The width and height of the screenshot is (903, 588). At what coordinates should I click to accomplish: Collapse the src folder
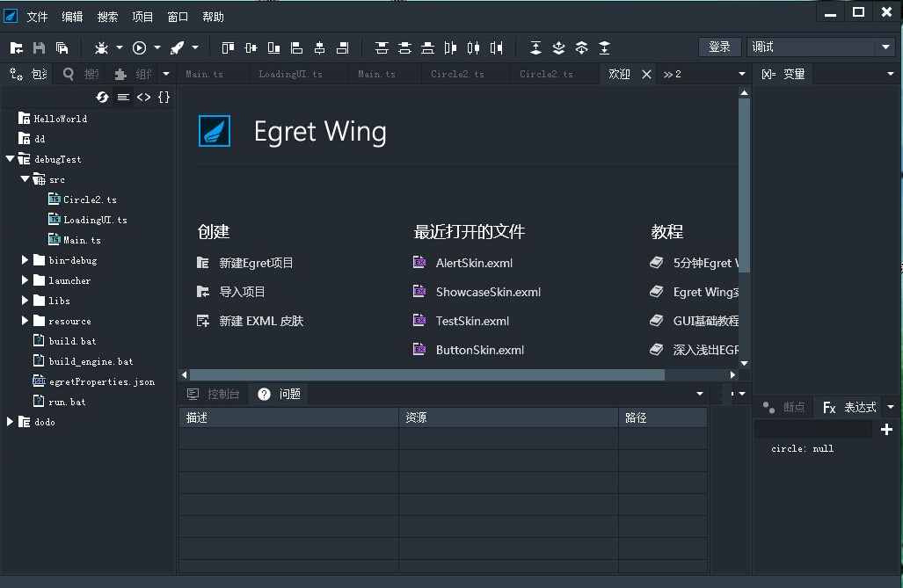pyautogui.click(x=25, y=179)
